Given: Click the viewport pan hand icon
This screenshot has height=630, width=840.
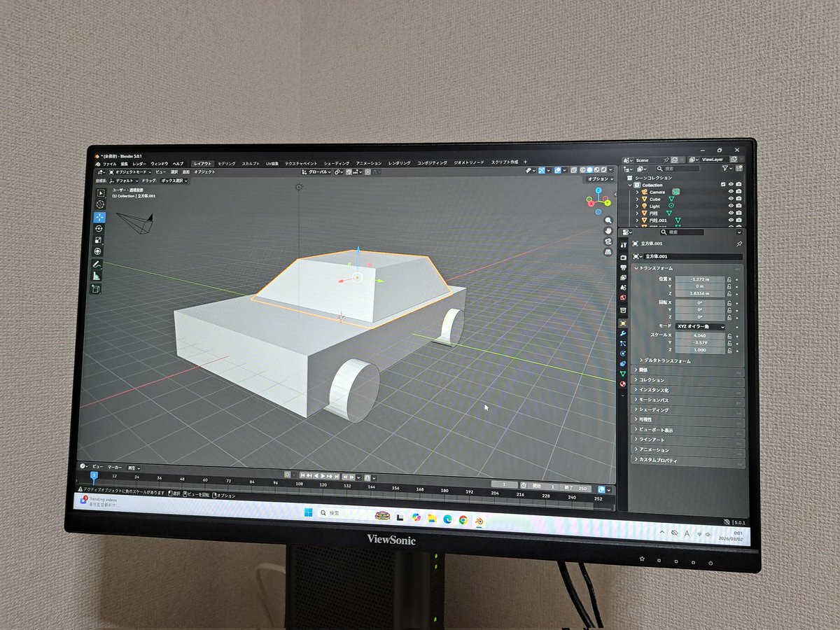Looking at the screenshot, I should tap(608, 230).
